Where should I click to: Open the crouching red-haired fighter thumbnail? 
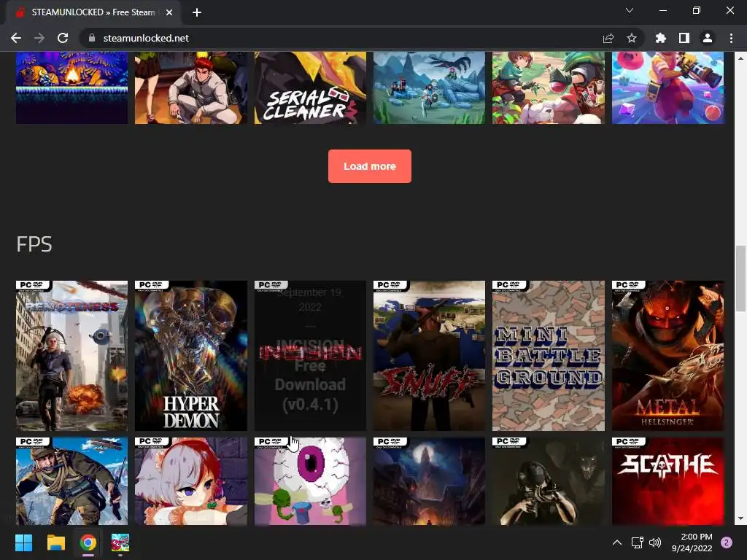pos(191,87)
